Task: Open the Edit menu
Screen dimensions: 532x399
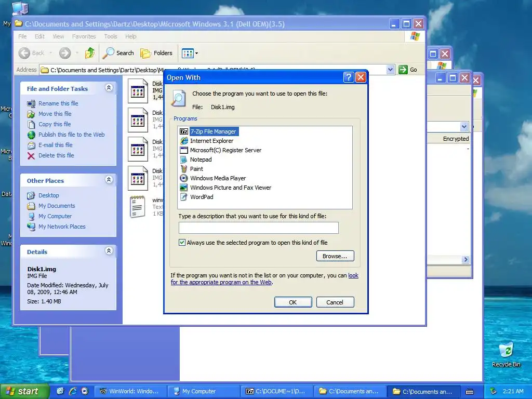Action: [x=39, y=36]
